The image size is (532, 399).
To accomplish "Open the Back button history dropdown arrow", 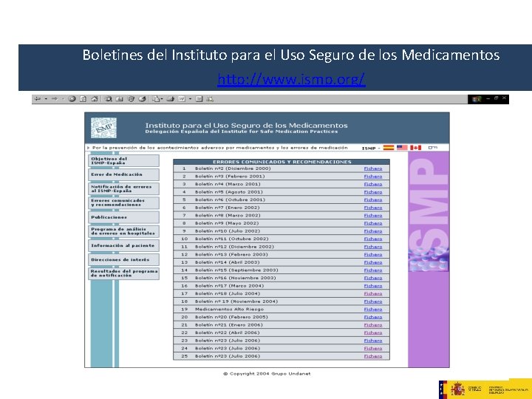I will (46, 99).
